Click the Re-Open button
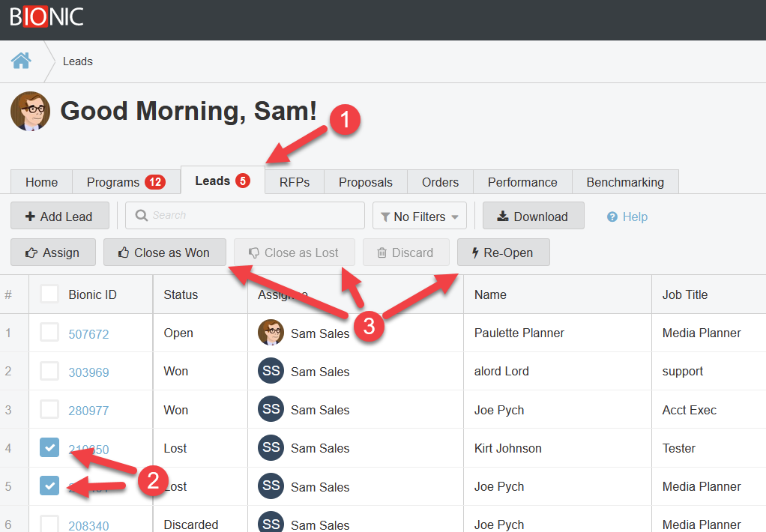 click(503, 253)
